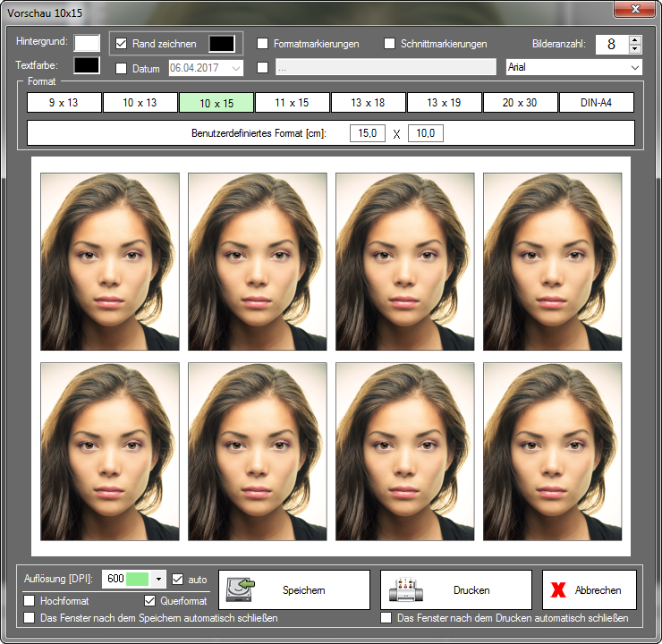Select the DIN-A4 format
662x644 pixels.
click(597, 103)
